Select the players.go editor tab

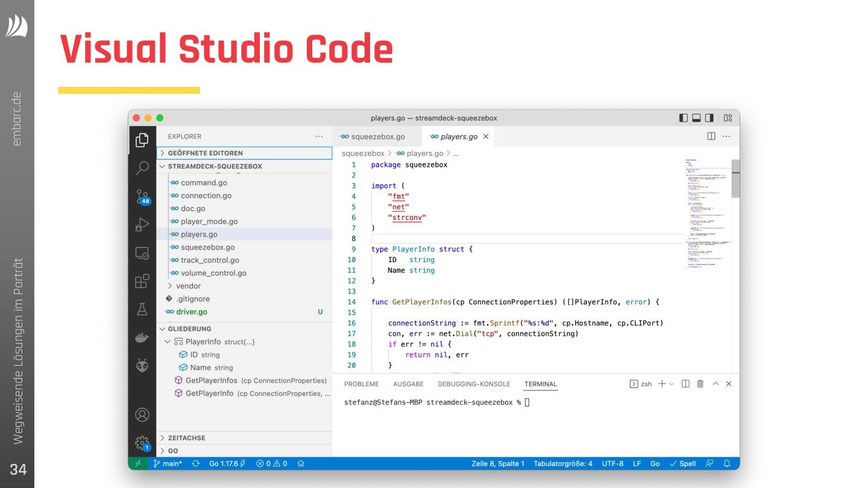(458, 137)
